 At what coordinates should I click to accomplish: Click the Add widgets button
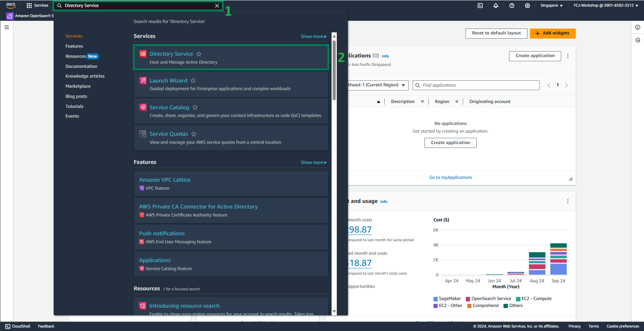[x=552, y=33]
